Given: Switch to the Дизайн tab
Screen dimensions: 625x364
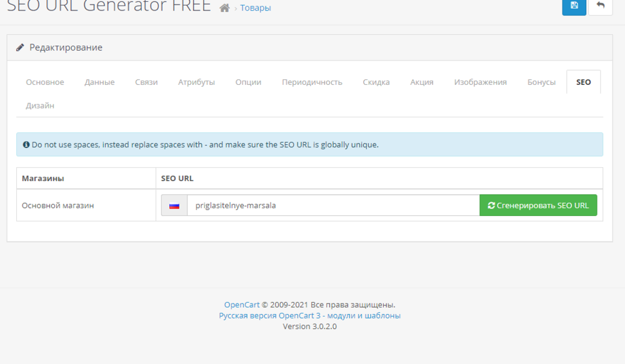Looking at the screenshot, I should (x=40, y=106).
